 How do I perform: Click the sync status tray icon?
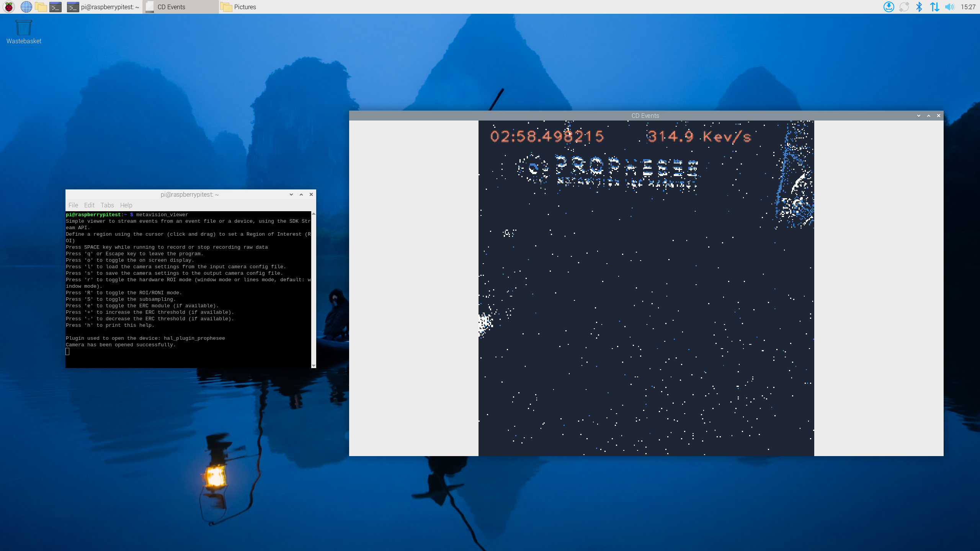click(904, 7)
